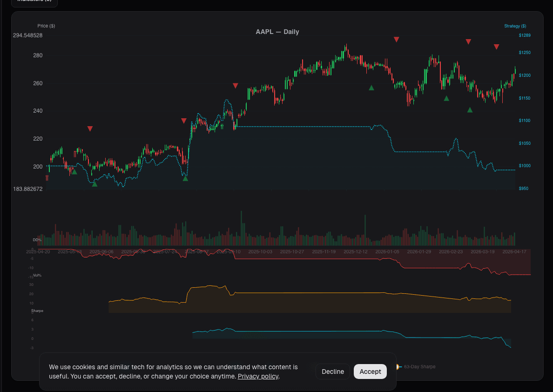Click the tallest volume bar in late September
Screen dimensions: 553x392
[241, 228]
